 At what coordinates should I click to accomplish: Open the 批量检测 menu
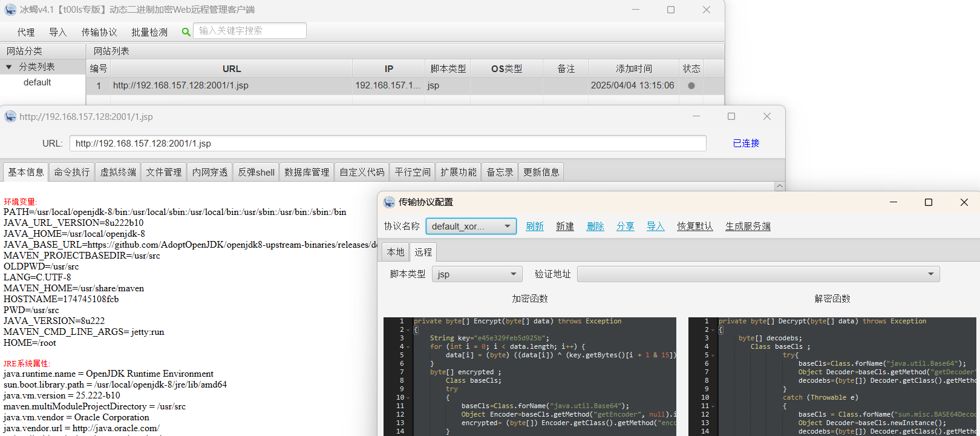pos(149,32)
